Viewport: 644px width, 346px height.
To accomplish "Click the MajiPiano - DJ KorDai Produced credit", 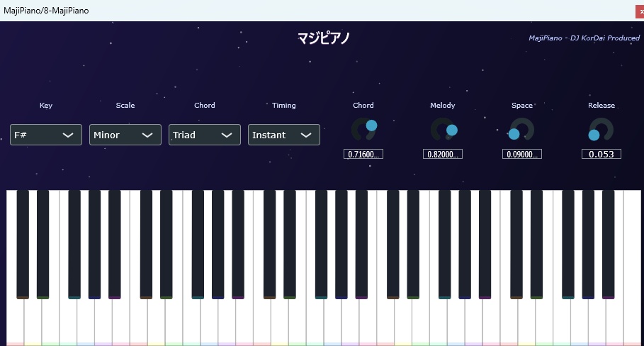I will pyautogui.click(x=584, y=38).
